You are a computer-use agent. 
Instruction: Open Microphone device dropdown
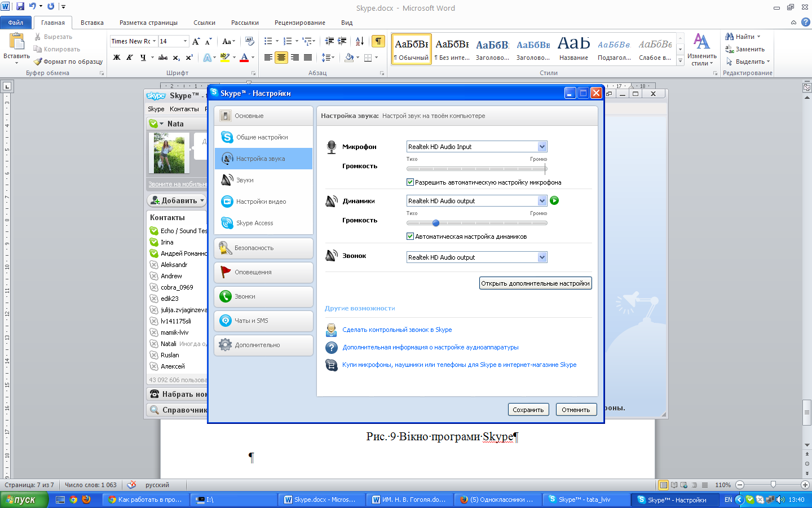coord(542,147)
